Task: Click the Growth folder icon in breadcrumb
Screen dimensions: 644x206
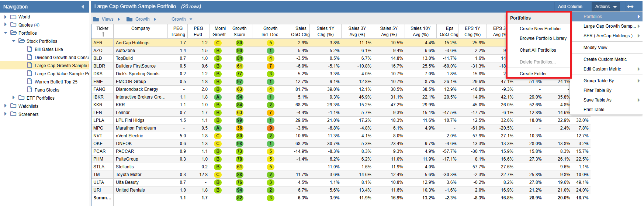Action: tap(129, 19)
